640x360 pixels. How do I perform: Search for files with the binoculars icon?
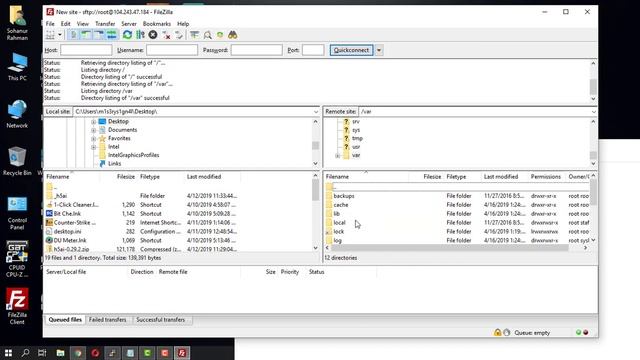[233, 35]
